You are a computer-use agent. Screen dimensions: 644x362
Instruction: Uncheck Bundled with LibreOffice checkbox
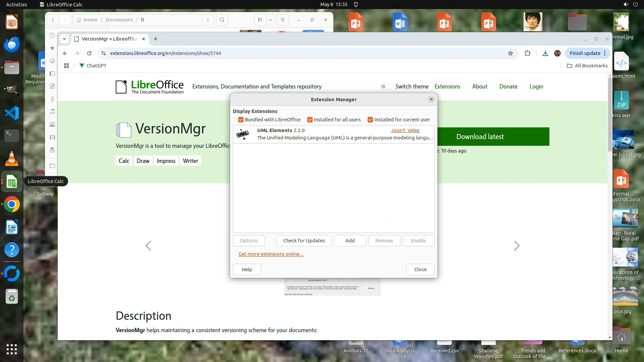click(x=240, y=120)
